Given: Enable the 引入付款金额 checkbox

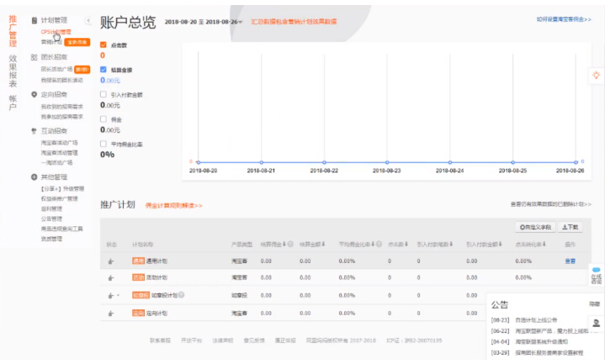Looking at the screenshot, I should 103,94.
